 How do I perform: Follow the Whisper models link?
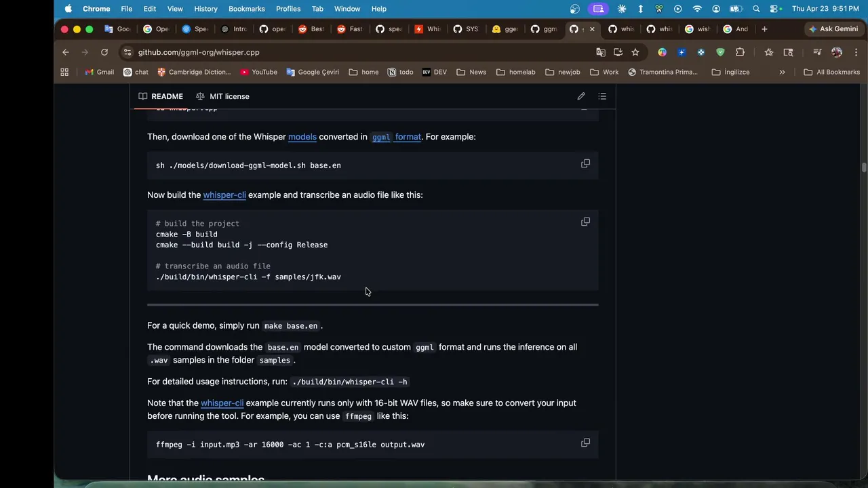click(302, 137)
